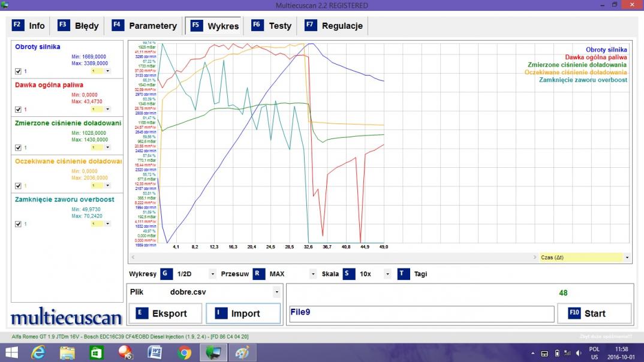Click the T key icon for Tagi

(x=403, y=274)
